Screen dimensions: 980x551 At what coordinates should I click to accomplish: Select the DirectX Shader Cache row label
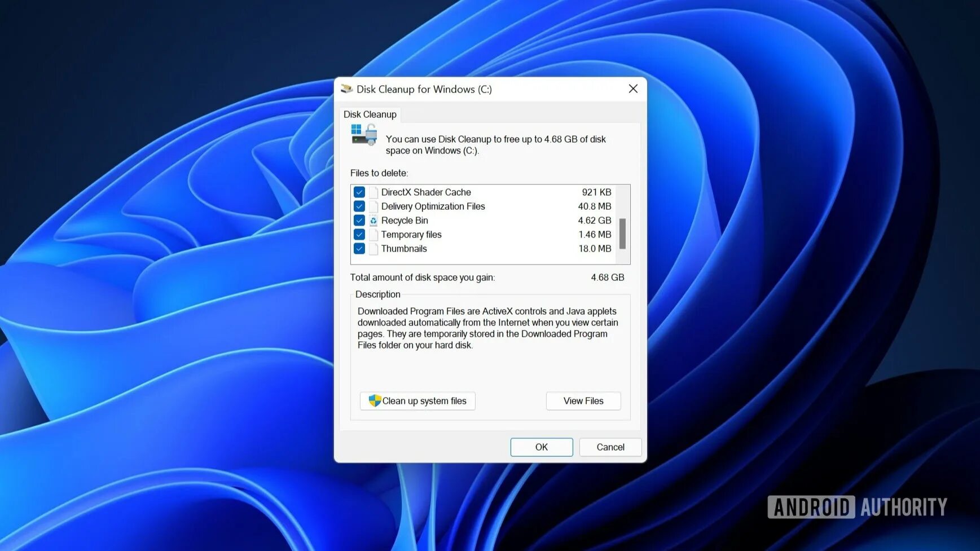click(426, 192)
